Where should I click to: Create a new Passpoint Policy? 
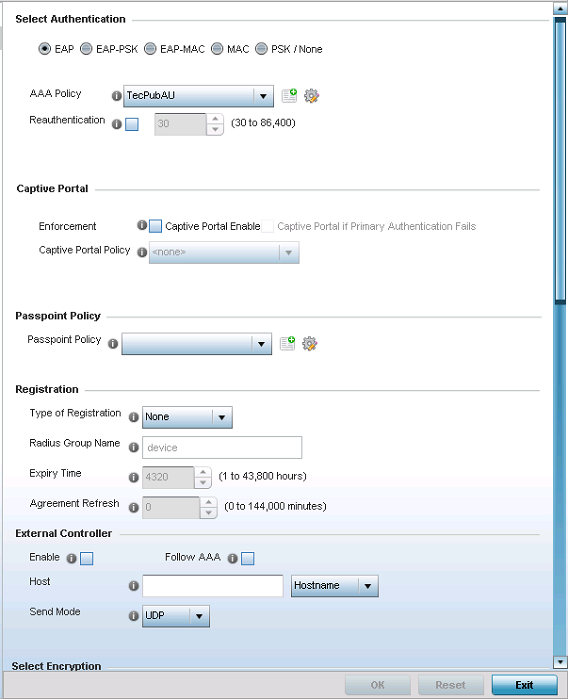(288, 343)
